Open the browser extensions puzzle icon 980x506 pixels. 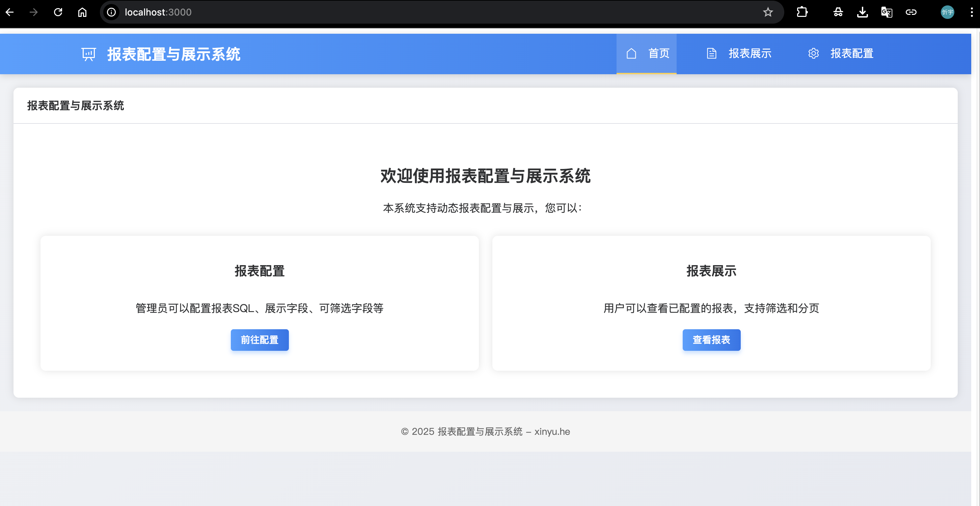click(802, 12)
